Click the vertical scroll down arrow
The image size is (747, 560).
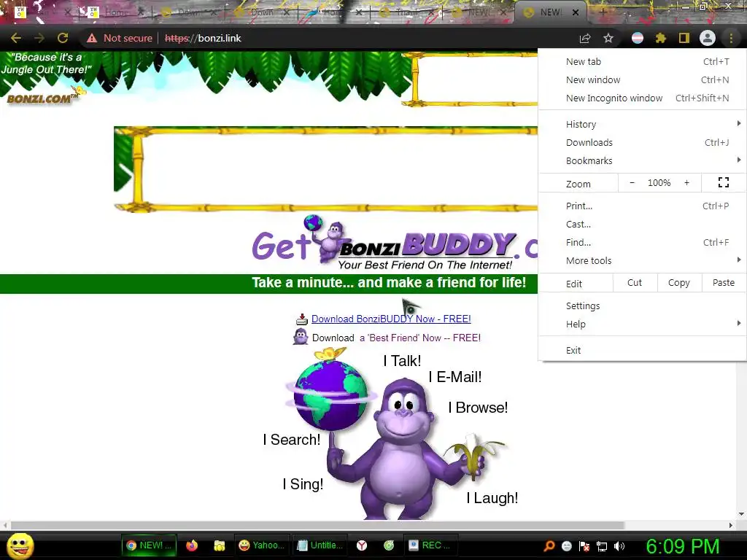click(741, 514)
